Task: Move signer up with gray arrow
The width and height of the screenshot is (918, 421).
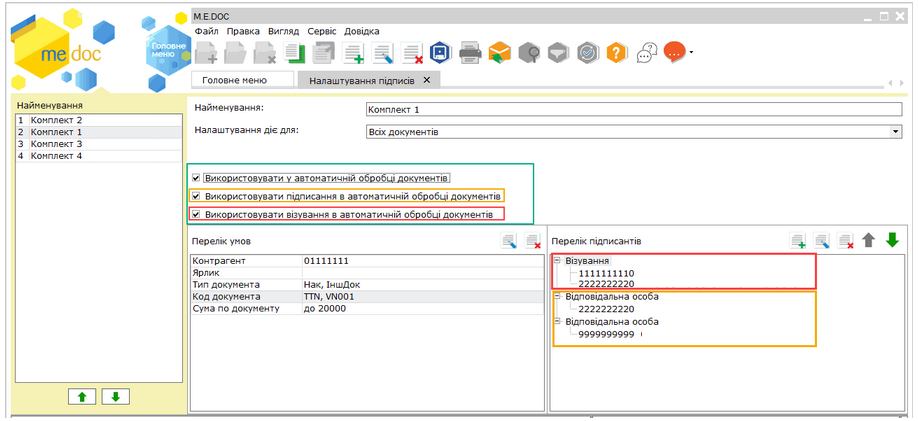Action: tap(869, 241)
